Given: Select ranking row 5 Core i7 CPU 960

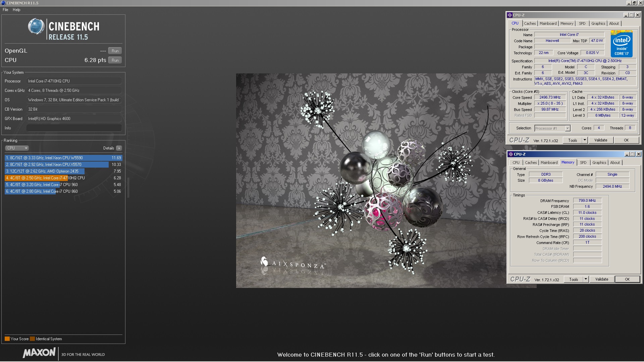Looking at the screenshot, I should click(x=63, y=185).
